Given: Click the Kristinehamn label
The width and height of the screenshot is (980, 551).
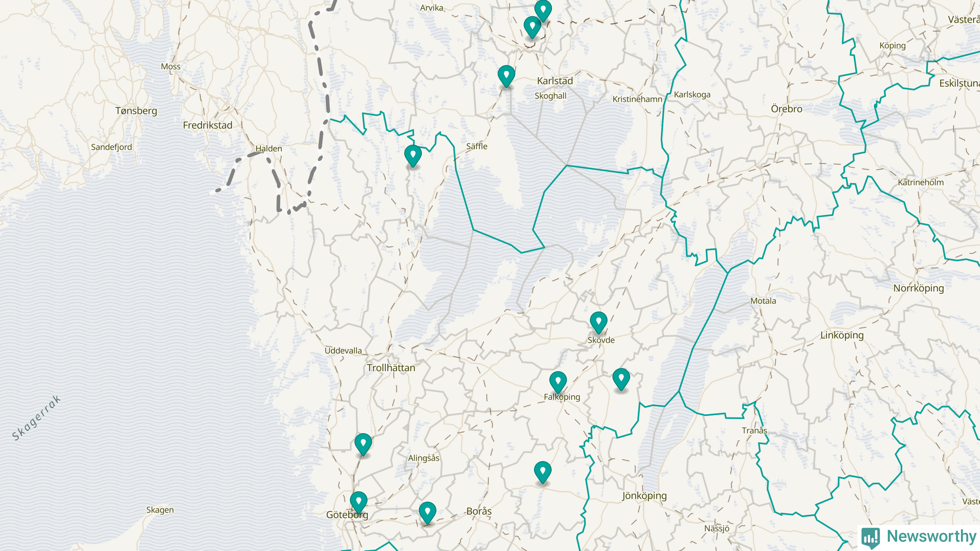Looking at the screenshot, I should (x=637, y=99).
